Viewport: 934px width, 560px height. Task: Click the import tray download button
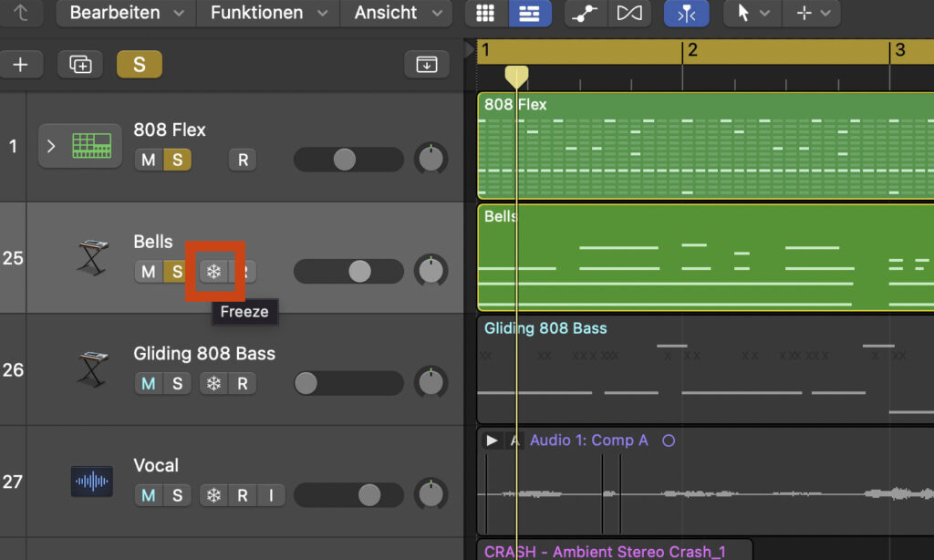pos(427,65)
